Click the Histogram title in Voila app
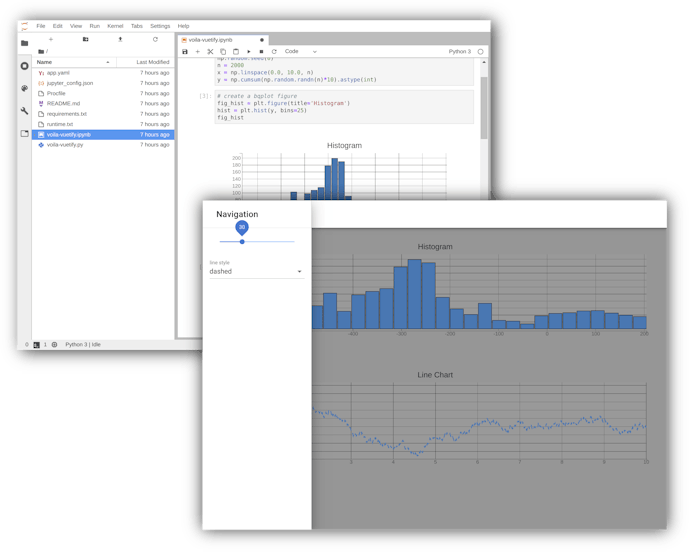Image resolution: width=692 pixels, height=560 pixels. (x=435, y=247)
